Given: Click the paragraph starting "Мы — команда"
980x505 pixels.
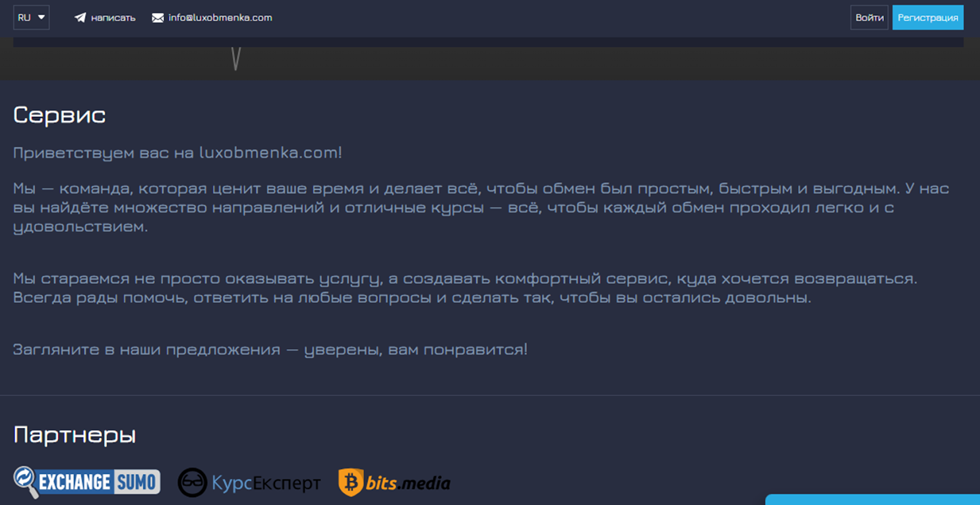Looking at the screenshot, I should pos(481,208).
